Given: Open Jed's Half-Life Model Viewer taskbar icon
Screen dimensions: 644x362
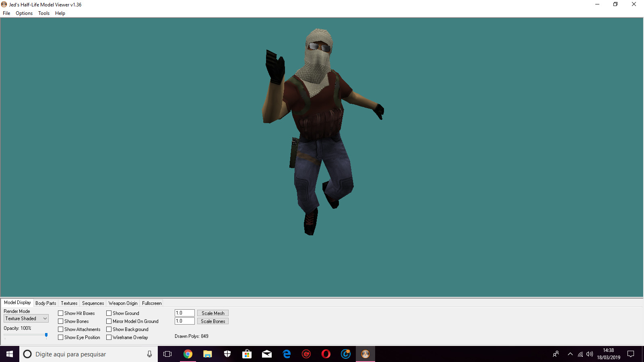Looking at the screenshot, I should point(365,354).
